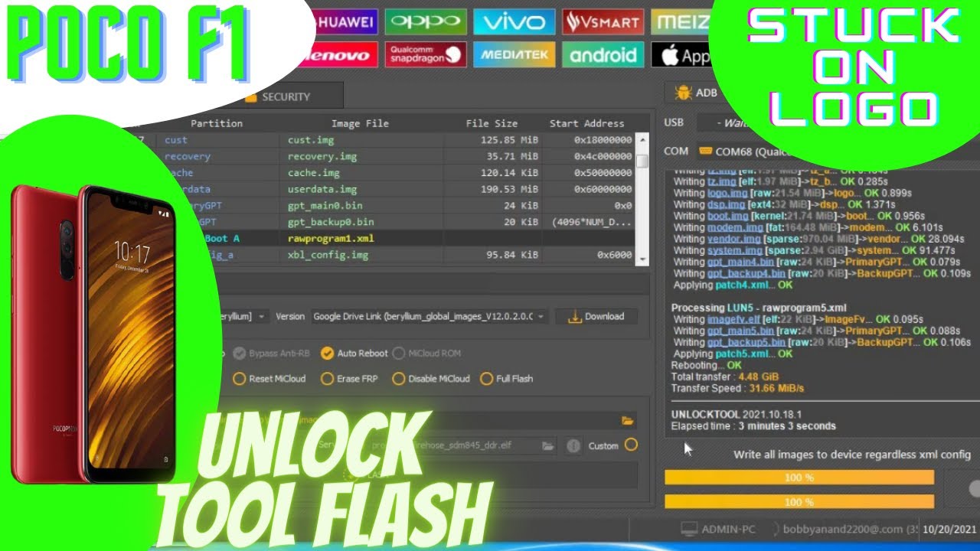Viewport: 980px width, 551px height.
Task: Click the COM port chip icon
Action: point(705,152)
